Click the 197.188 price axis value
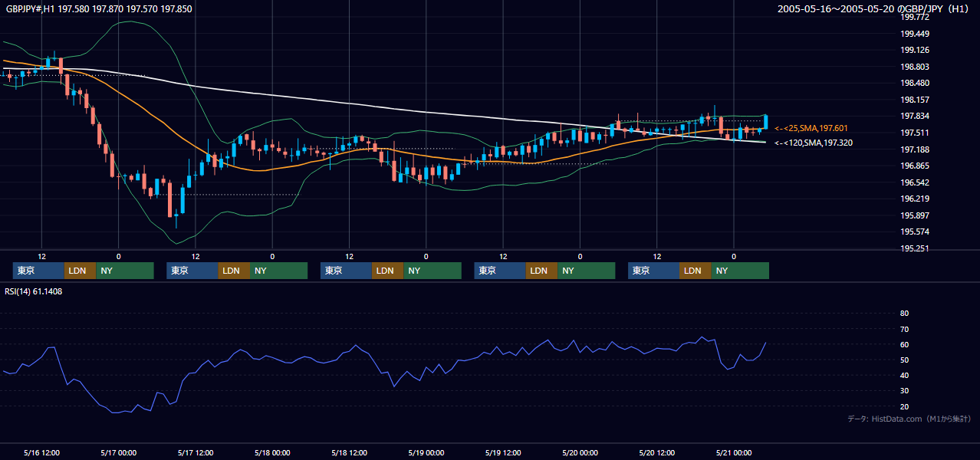The height and width of the screenshot is (460, 980). (x=914, y=149)
